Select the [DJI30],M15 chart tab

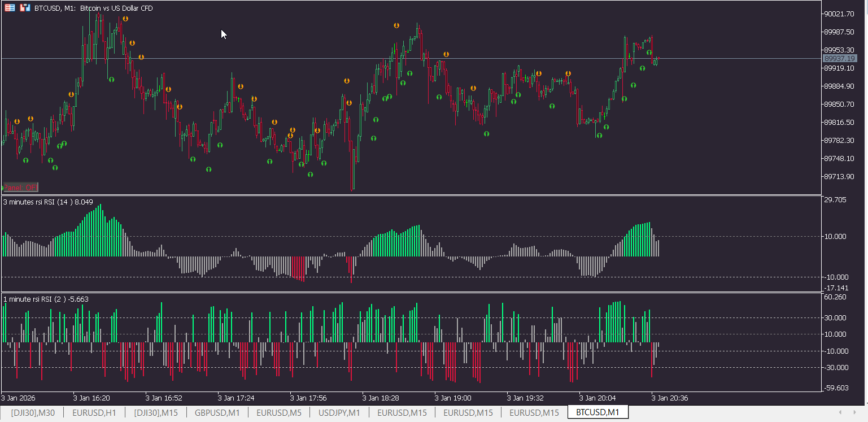pyautogui.click(x=156, y=412)
